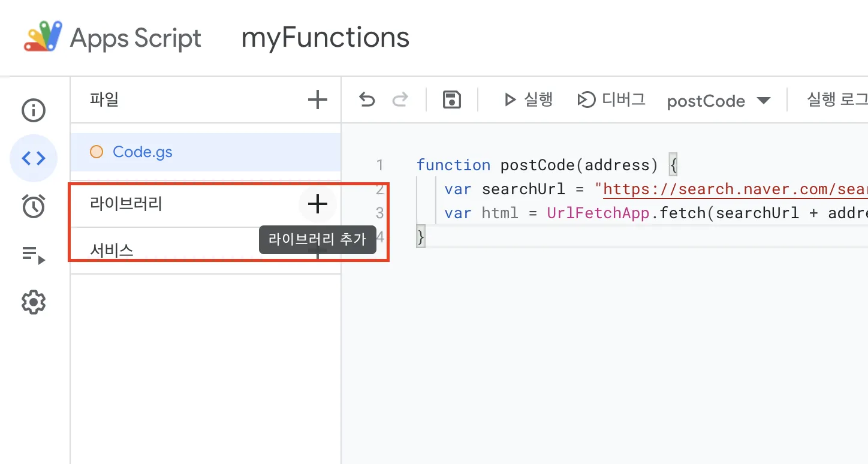Save project with the floppy disk icon
The image size is (868, 464).
tap(451, 100)
